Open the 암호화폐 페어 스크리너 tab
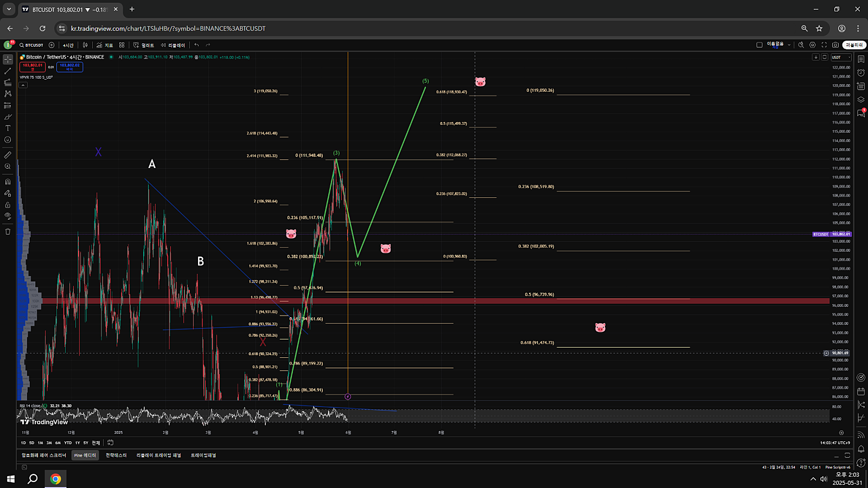Viewport: 868px width, 488px height. tap(44, 455)
